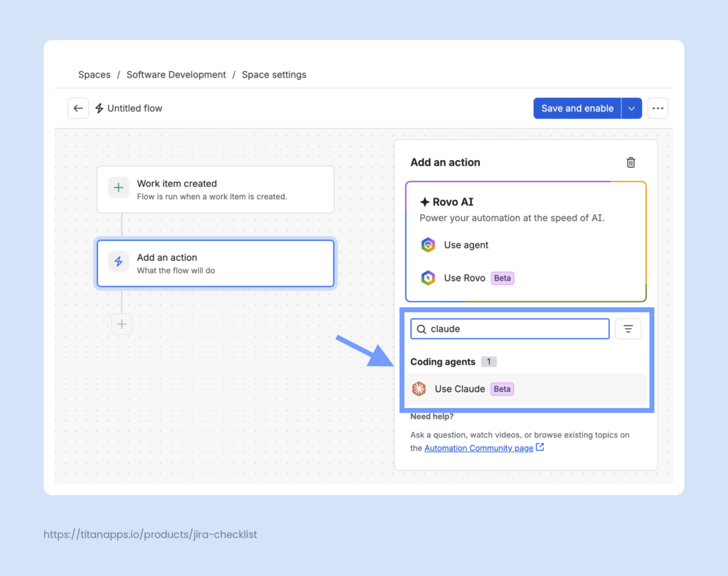Go back using the left arrow button
The image size is (728, 576).
(x=78, y=108)
